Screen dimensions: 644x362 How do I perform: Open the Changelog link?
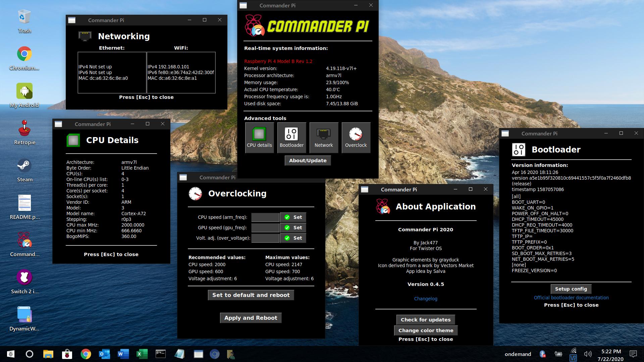click(x=425, y=299)
